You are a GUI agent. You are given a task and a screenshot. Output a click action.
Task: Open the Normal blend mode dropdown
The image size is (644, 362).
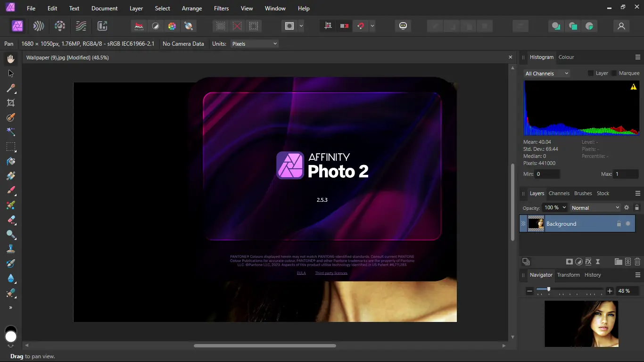click(x=595, y=207)
